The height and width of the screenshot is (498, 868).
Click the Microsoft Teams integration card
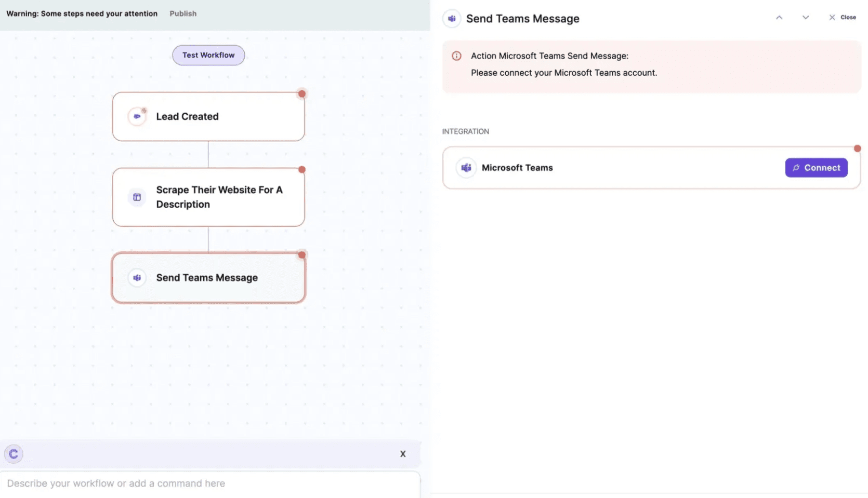pyautogui.click(x=651, y=168)
